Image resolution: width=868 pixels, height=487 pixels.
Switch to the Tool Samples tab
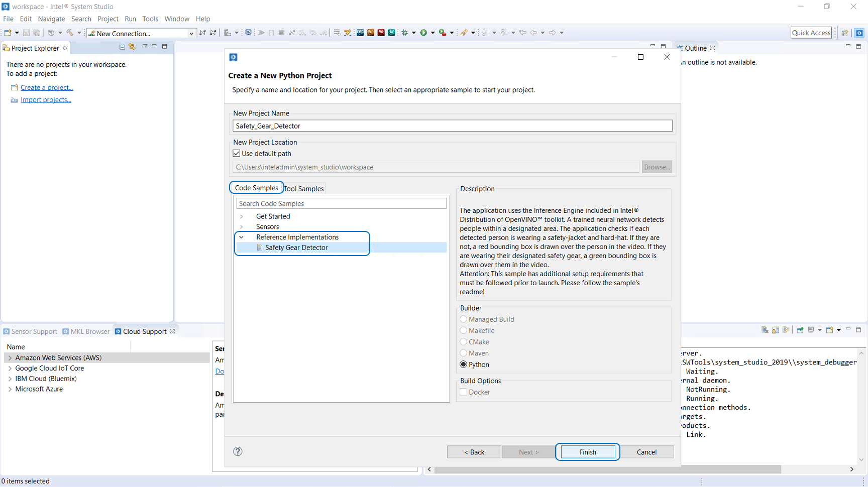coord(304,189)
